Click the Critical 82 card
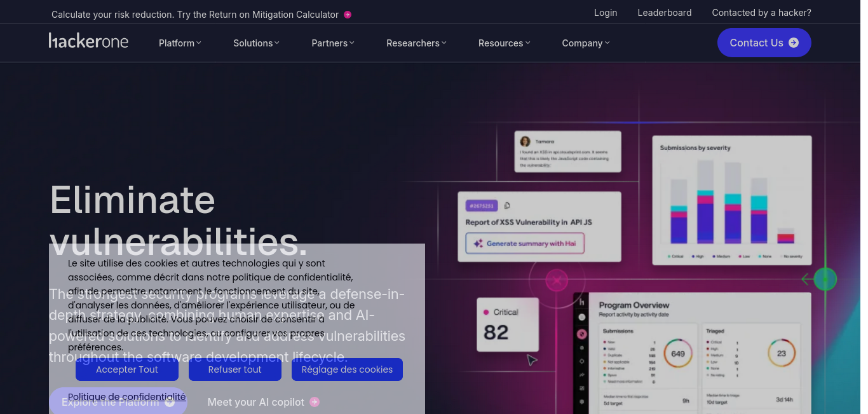The height and width of the screenshot is (414, 868). pos(508,324)
